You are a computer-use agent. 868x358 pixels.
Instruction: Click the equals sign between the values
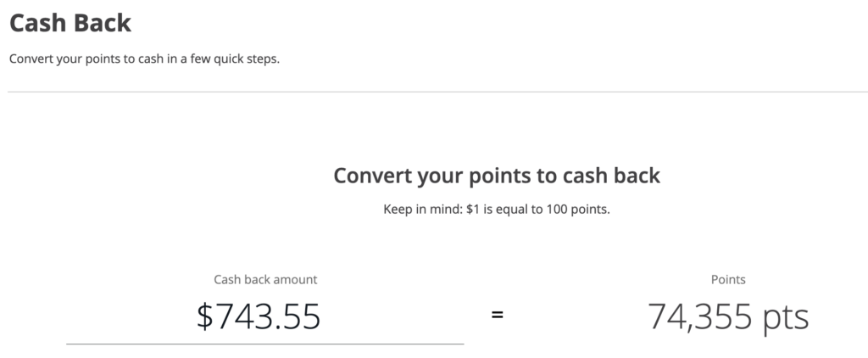click(x=498, y=316)
